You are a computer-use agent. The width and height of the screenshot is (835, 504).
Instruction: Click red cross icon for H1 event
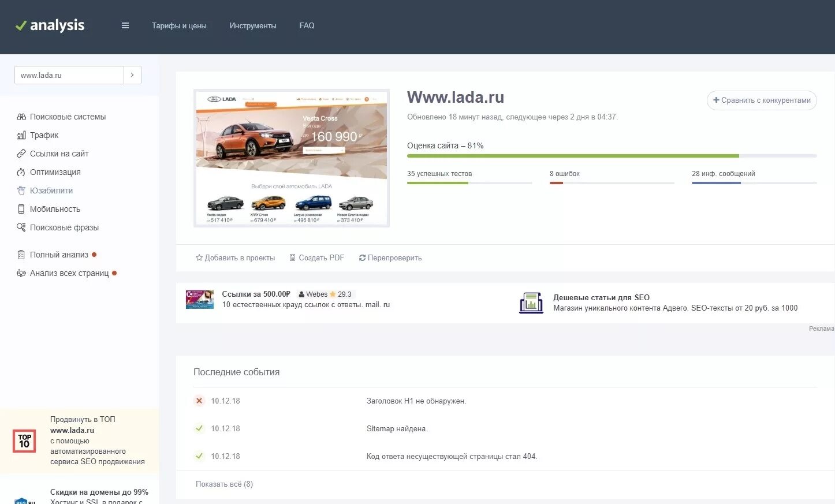pos(199,401)
